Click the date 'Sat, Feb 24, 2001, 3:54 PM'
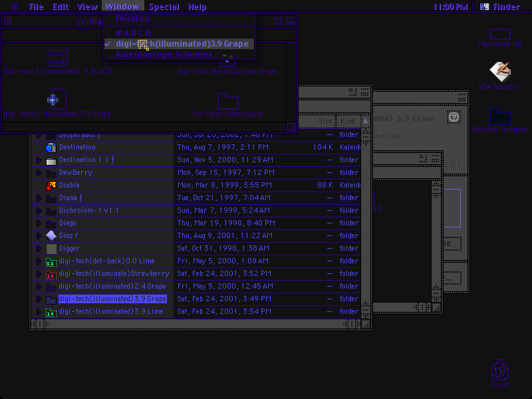 pyautogui.click(x=224, y=311)
